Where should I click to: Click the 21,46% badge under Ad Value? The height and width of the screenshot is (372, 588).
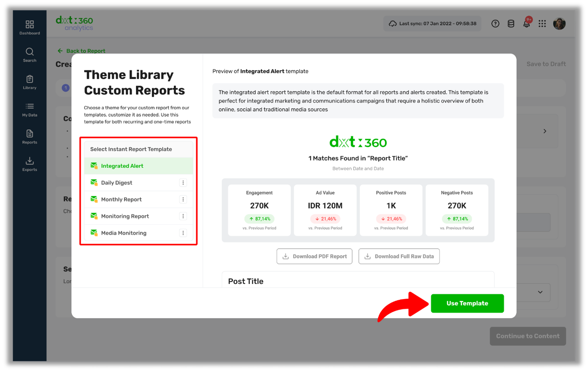tap(325, 219)
